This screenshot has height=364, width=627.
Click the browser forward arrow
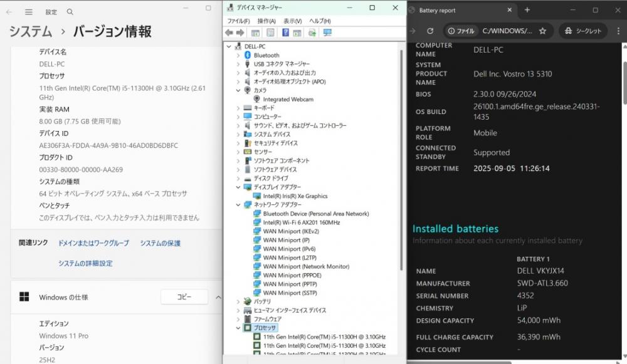[x=413, y=31]
